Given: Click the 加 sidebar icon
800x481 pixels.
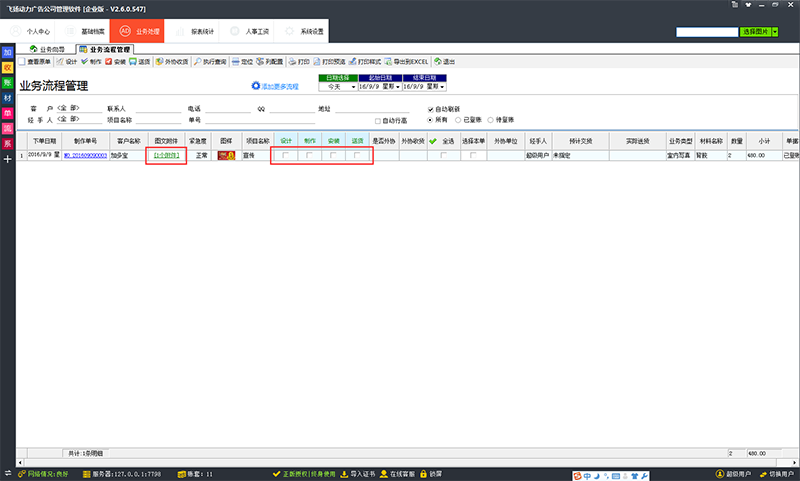Looking at the screenshot, I should click(x=7, y=52).
